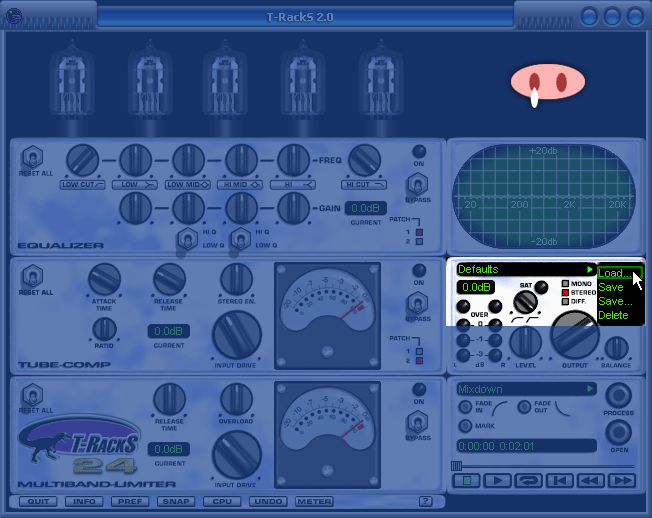Choose Save in the preset menu
The width and height of the screenshot is (652, 518).
[611, 287]
